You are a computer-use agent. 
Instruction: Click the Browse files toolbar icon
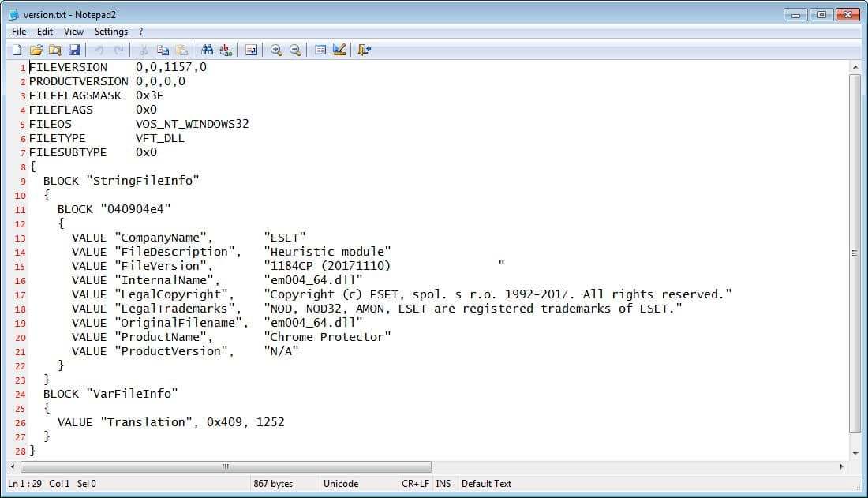(x=54, y=50)
